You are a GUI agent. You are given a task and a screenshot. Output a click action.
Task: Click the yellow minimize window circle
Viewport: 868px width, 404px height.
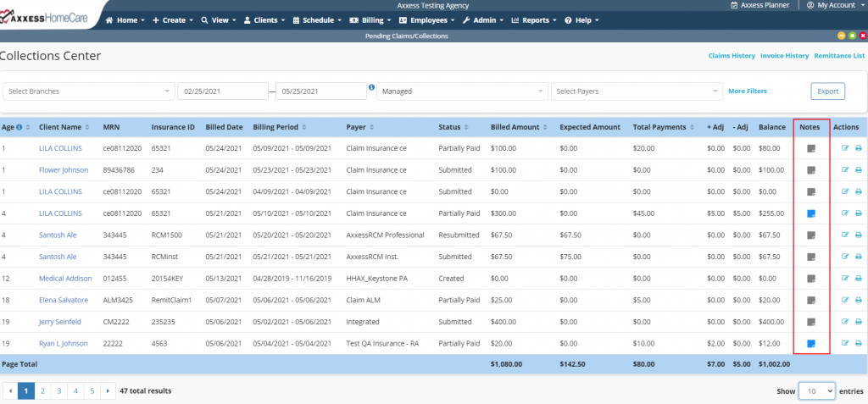(842, 36)
